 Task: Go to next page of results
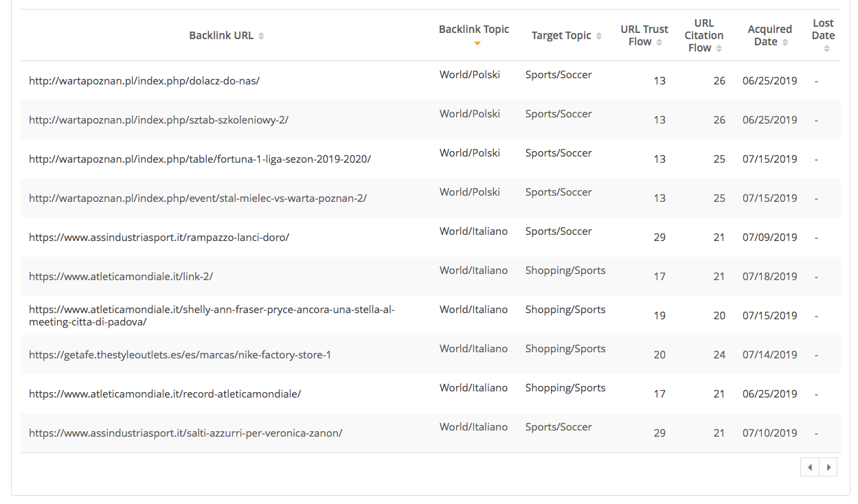tap(828, 467)
